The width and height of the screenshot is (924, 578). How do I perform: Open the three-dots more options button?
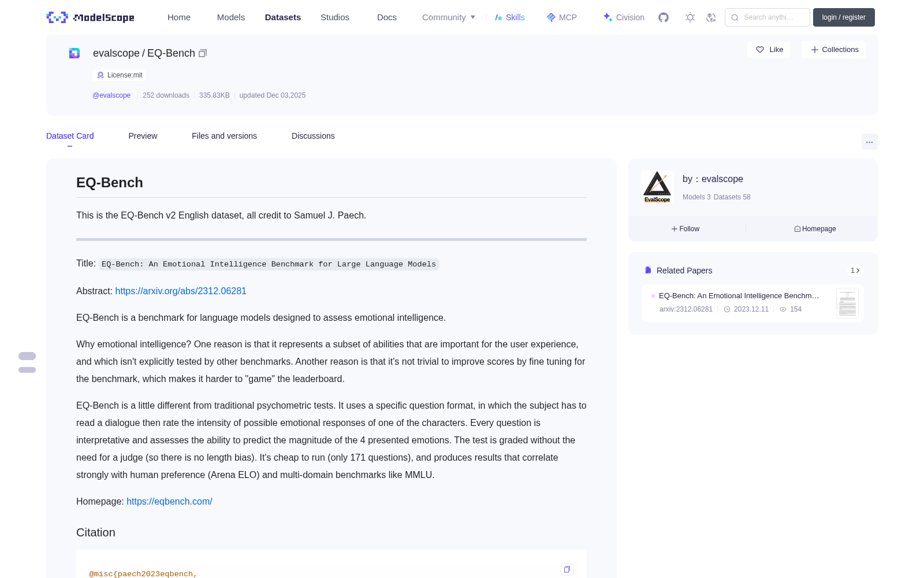point(869,142)
